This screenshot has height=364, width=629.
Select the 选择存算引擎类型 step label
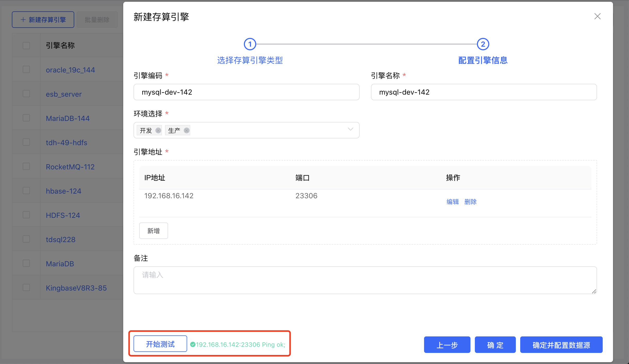[250, 60]
